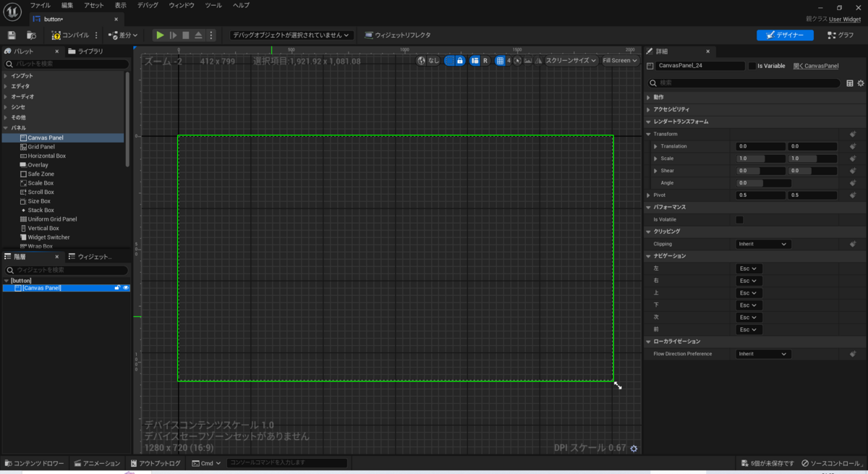Compile the widget blueprint

[70, 35]
